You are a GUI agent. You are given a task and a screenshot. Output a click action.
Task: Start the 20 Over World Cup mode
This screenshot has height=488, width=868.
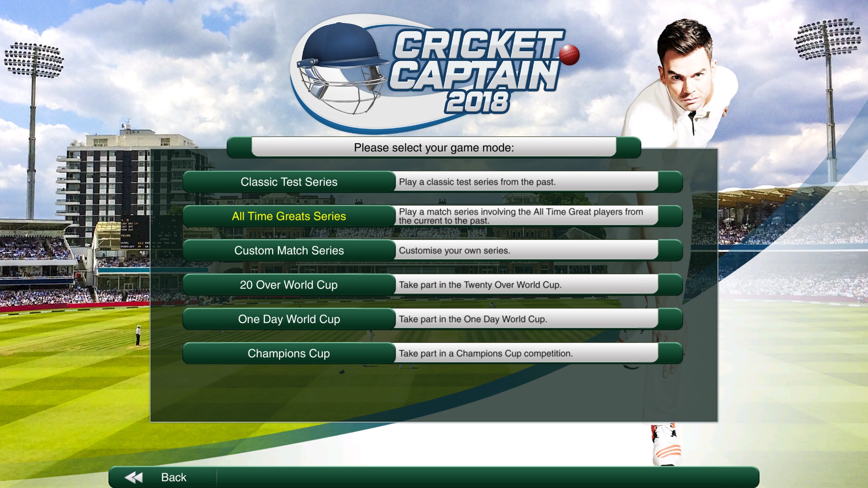(x=289, y=285)
